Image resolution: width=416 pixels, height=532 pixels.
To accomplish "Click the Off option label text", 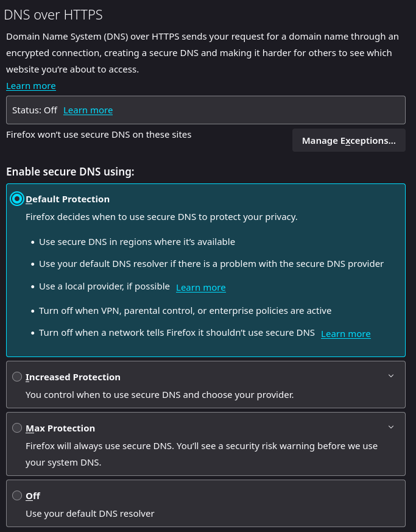I will tap(33, 496).
